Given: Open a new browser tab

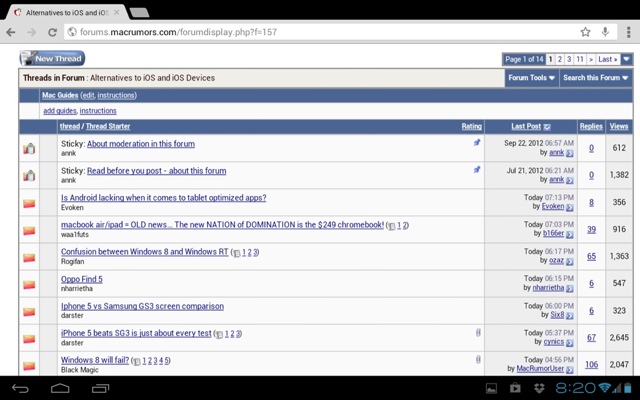Looking at the screenshot, I should [x=140, y=13].
